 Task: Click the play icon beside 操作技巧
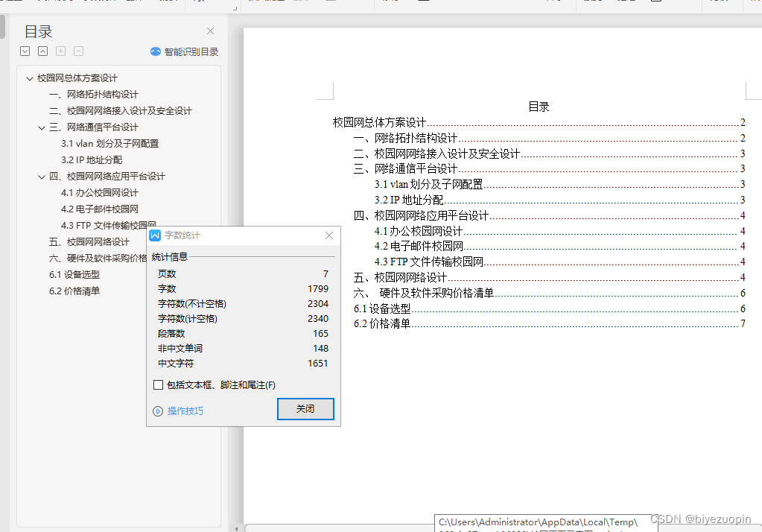(x=157, y=411)
